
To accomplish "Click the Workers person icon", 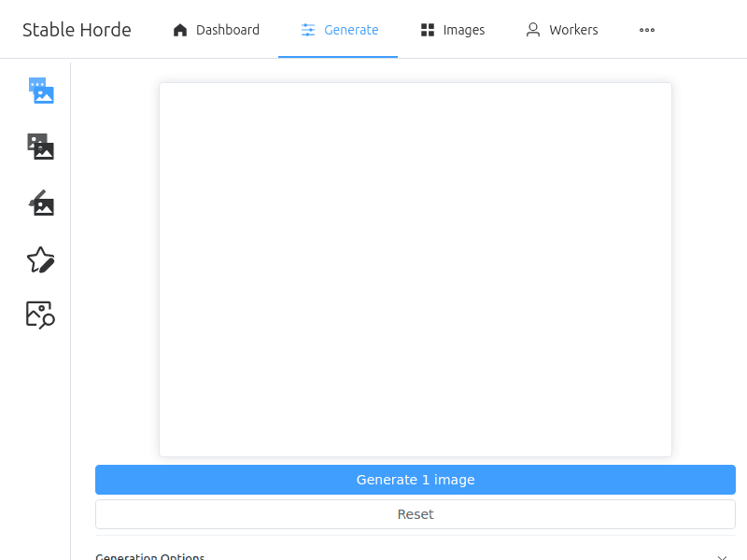I will tap(533, 30).
